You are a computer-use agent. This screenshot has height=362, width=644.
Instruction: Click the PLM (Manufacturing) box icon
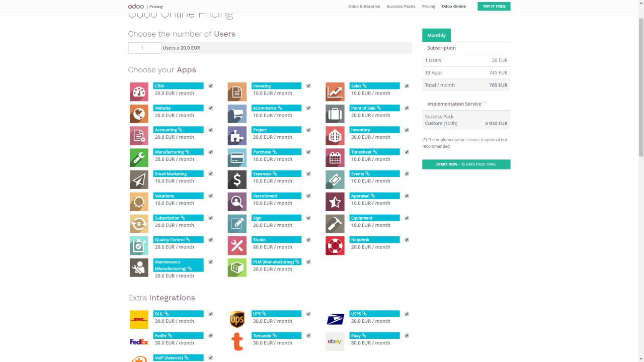[237, 268]
